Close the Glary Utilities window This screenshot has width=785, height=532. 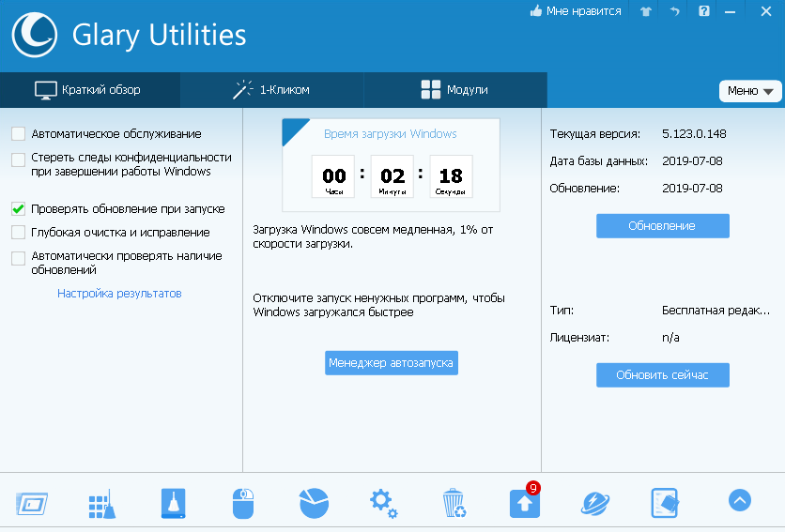point(766,11)
